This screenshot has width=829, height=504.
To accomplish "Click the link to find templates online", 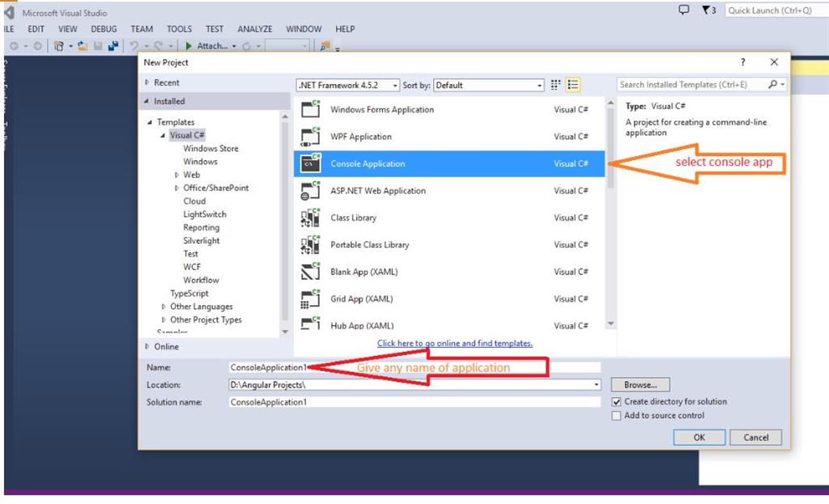I will [x=454, y=342].
